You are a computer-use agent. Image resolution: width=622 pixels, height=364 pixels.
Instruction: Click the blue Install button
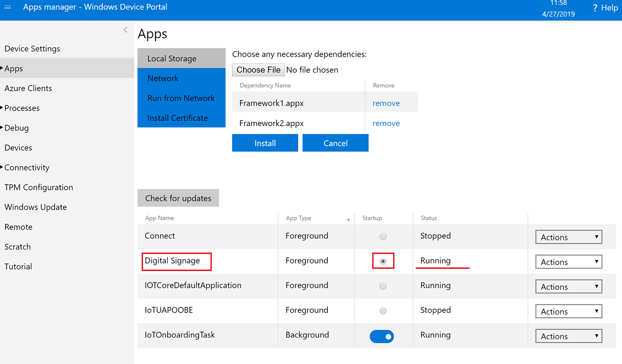pos(265,143)
